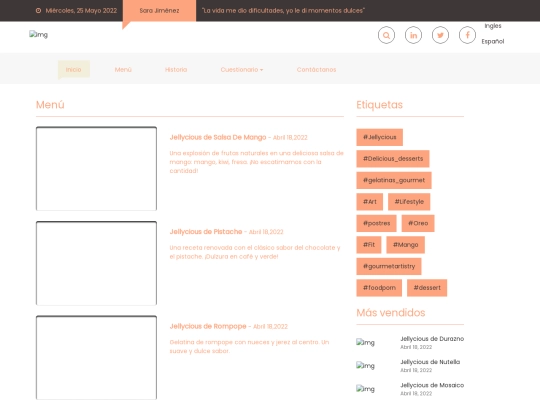
Task: Open the Menú navigation item
Action: click(123, 70)
